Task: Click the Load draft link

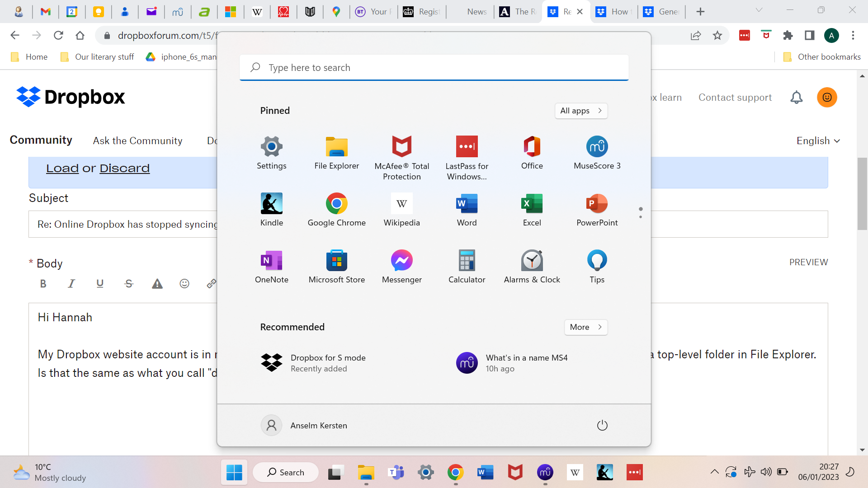Action: (62, 169)
